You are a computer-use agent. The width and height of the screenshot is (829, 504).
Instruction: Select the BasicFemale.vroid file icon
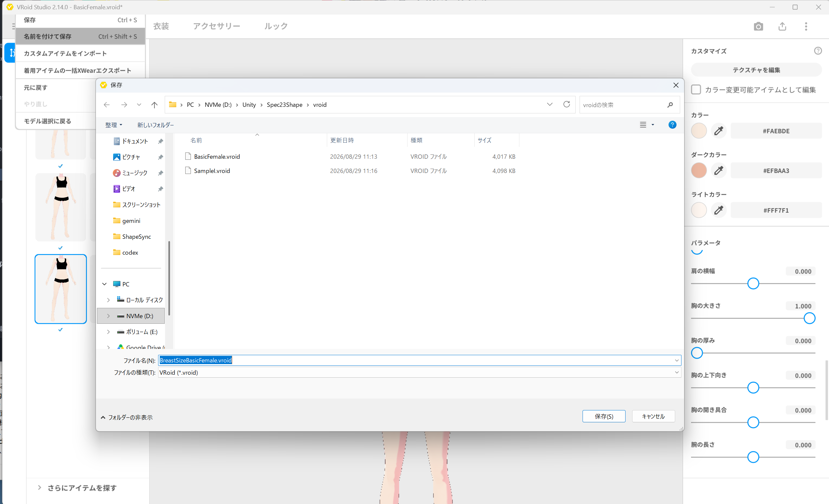pyautogui.click(x=188, y=156)
